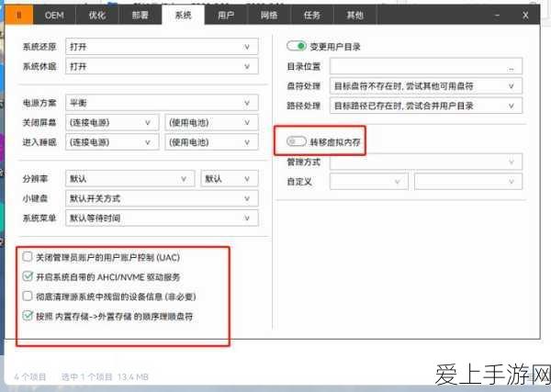This screenshot has height=392, width=551.
Task: Open the 部署 tab
Action: (x=141, y=15)
